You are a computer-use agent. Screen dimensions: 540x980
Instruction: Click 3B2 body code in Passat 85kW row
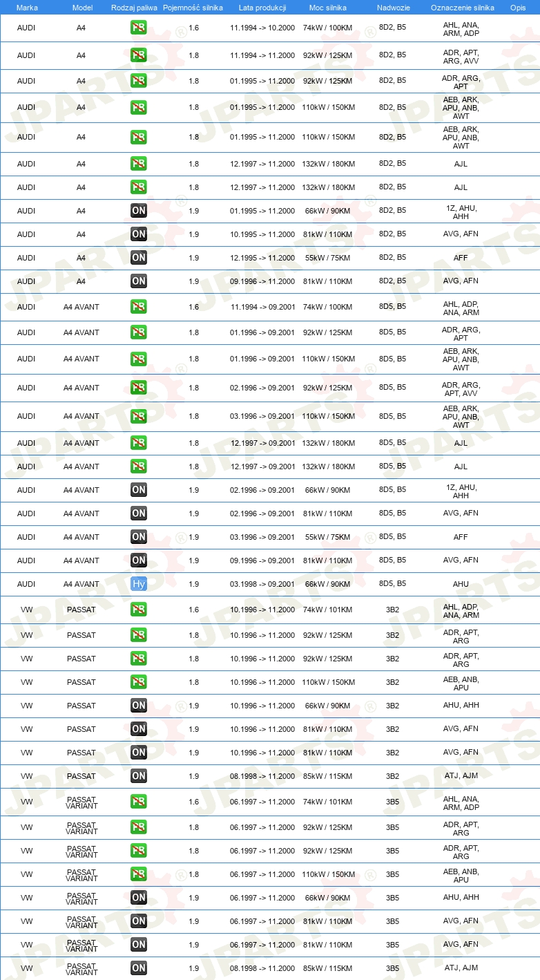click(x=393, y=776)
